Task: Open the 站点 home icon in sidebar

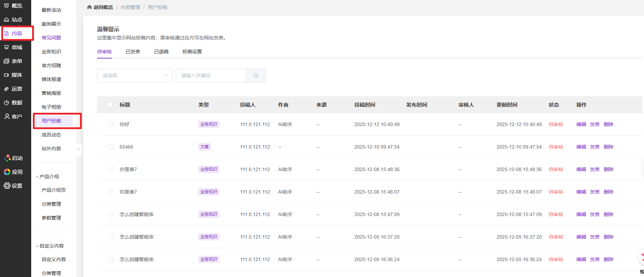Action: pos(7,20)
